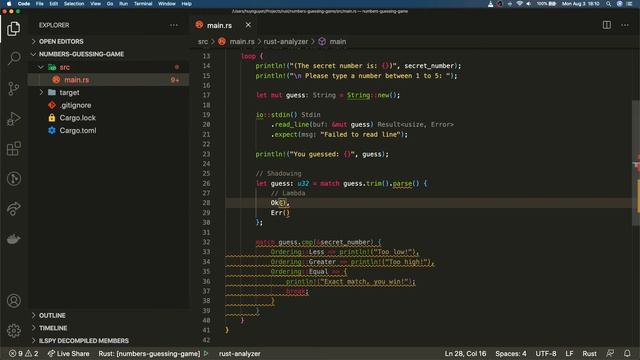Viewport: 640px width, 360px height.
Task: Expand the target folder
Action: click(x=69, y=93)
